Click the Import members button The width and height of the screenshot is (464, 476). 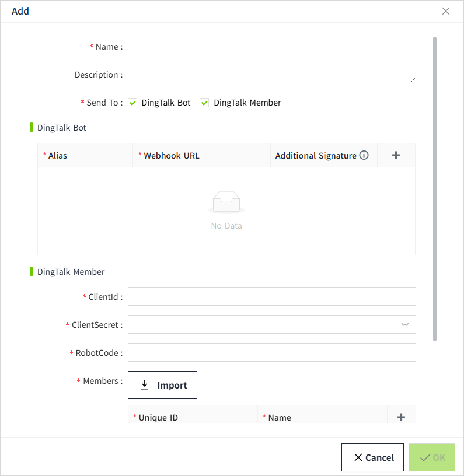click(x=162, y=385)
